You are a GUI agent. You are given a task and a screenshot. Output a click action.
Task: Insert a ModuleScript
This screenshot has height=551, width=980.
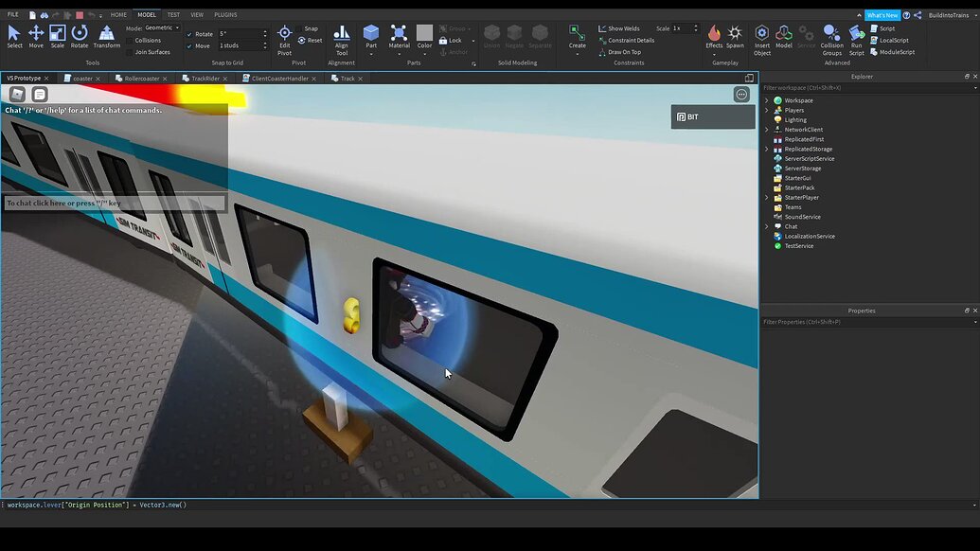coord(893,52)
